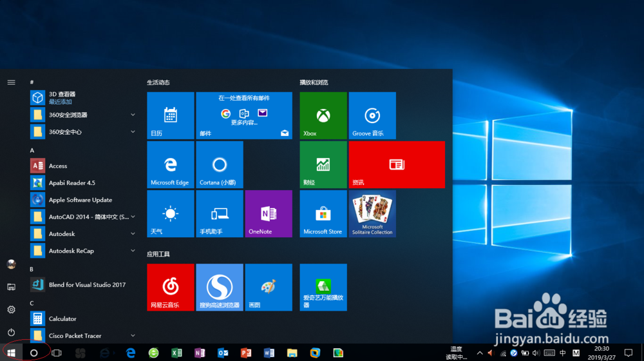The image size is (644, 361).
Task: Launch the 网易云音乐 tile
Action: (171, 288)
